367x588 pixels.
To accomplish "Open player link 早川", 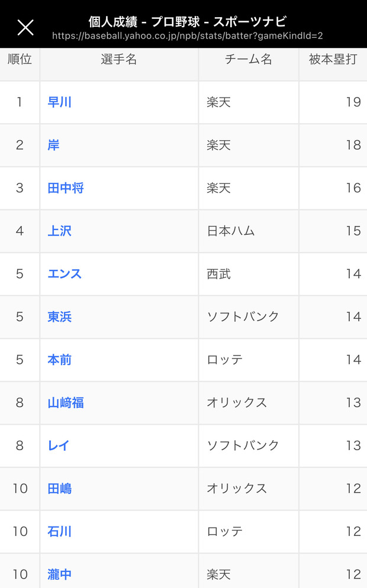I will (x=59, y=102).
